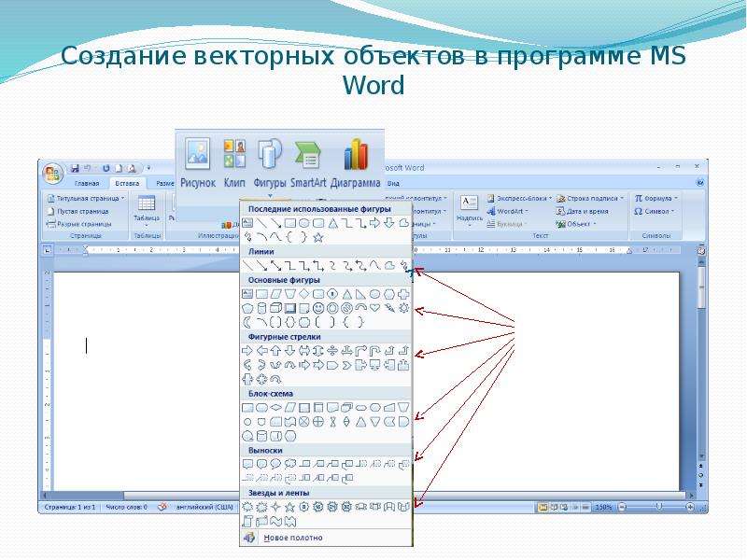Switch to the Главная tab
747x560 pixels.
click(x=87, y=183)
